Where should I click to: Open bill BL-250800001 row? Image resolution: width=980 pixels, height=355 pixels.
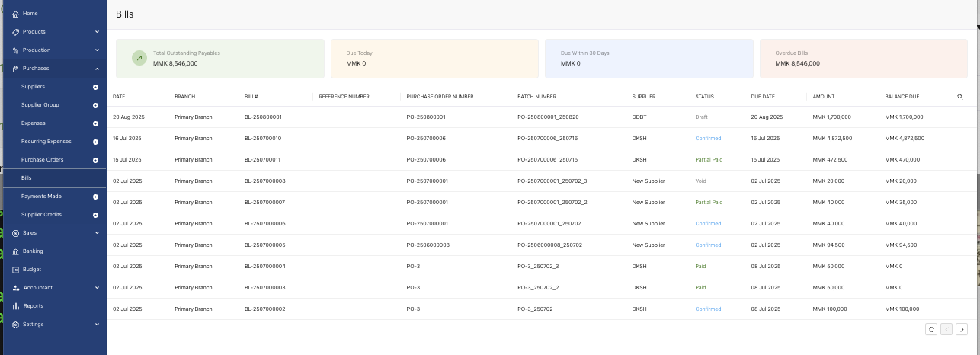(263, 117)
